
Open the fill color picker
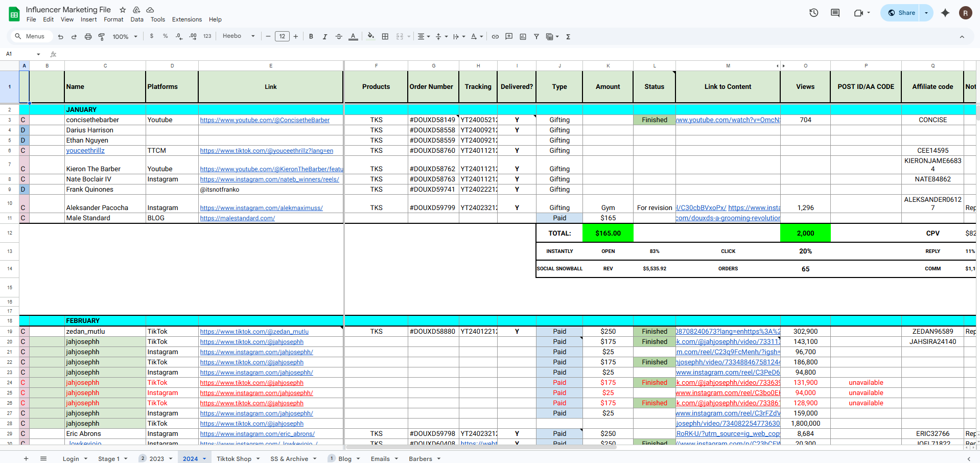click(x=371, y=36)
